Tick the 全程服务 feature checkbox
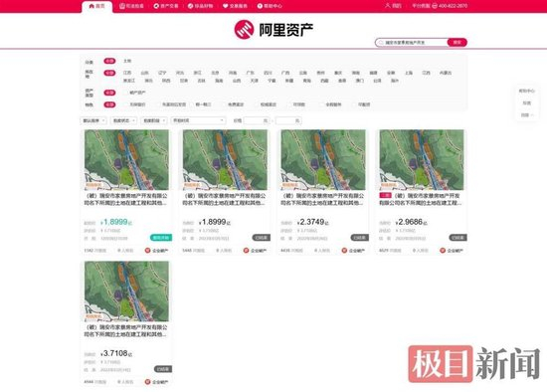 point(322,104)
